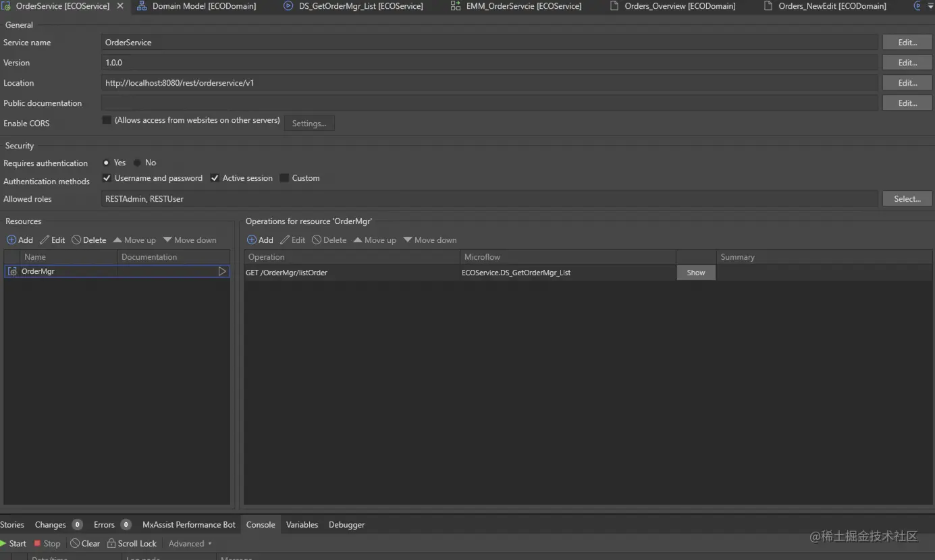Click the Documentation column header in Resources
Screen dimensions: 935x560
[173, 257]
